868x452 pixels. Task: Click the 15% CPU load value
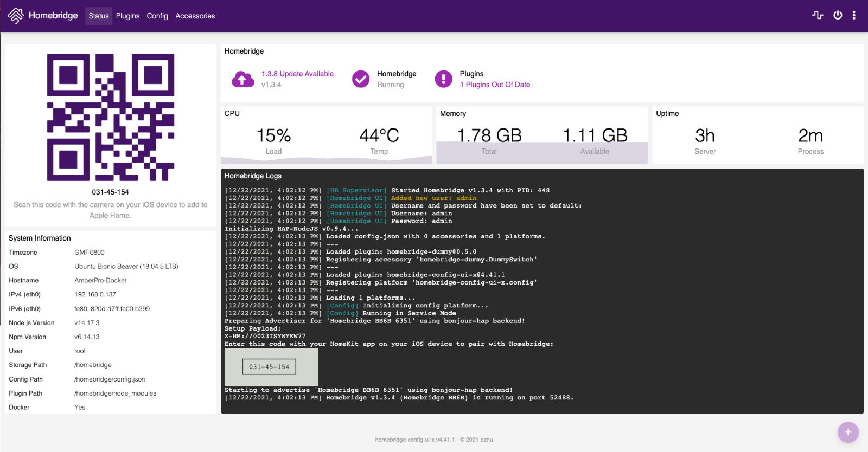(273, 135)
